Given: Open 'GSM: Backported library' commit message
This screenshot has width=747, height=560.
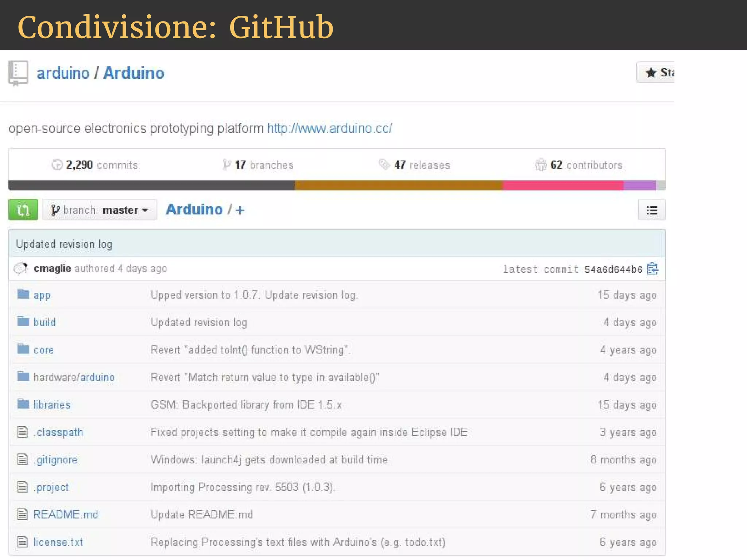Looking at the screenshot, I should point(246,405).
